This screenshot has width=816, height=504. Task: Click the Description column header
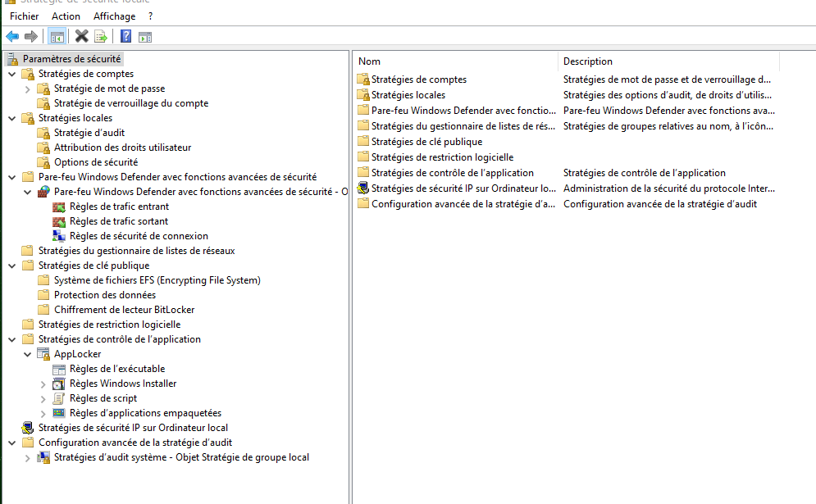[668, 61]
